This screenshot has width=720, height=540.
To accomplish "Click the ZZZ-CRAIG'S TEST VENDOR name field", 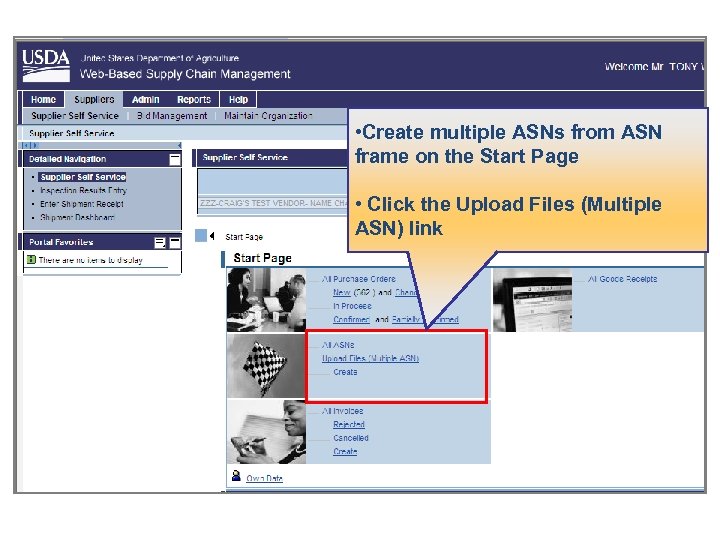I will click(273, 203).
